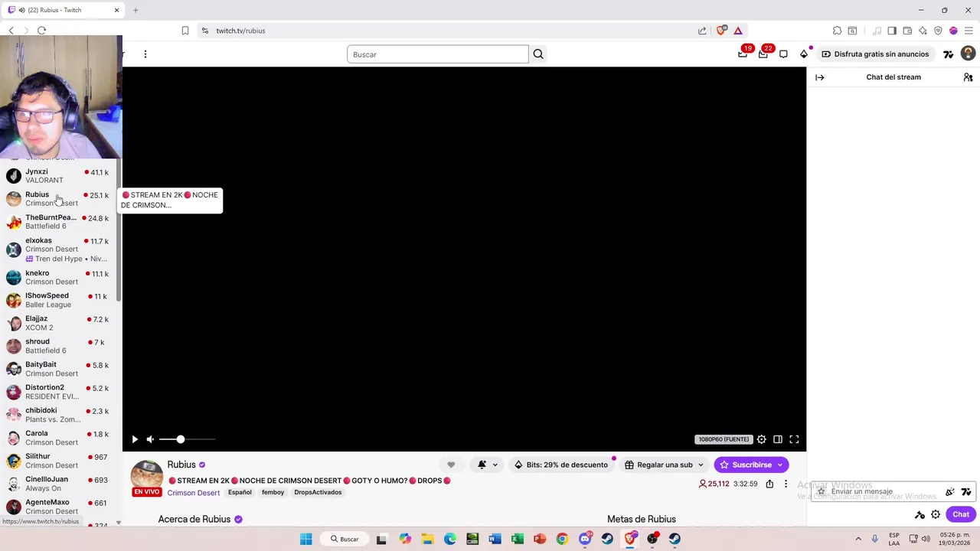Click the Bits icon beside chat settings
The image size is (980, 551).
920,515
